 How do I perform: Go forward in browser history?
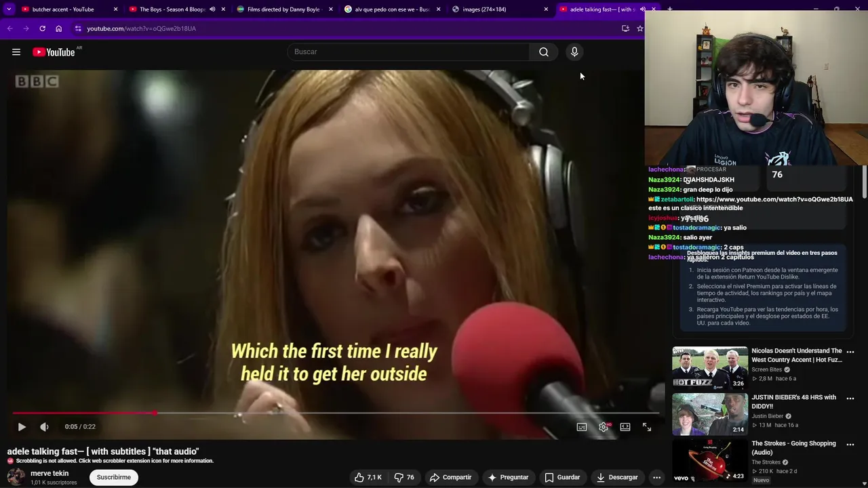(26, 28)
